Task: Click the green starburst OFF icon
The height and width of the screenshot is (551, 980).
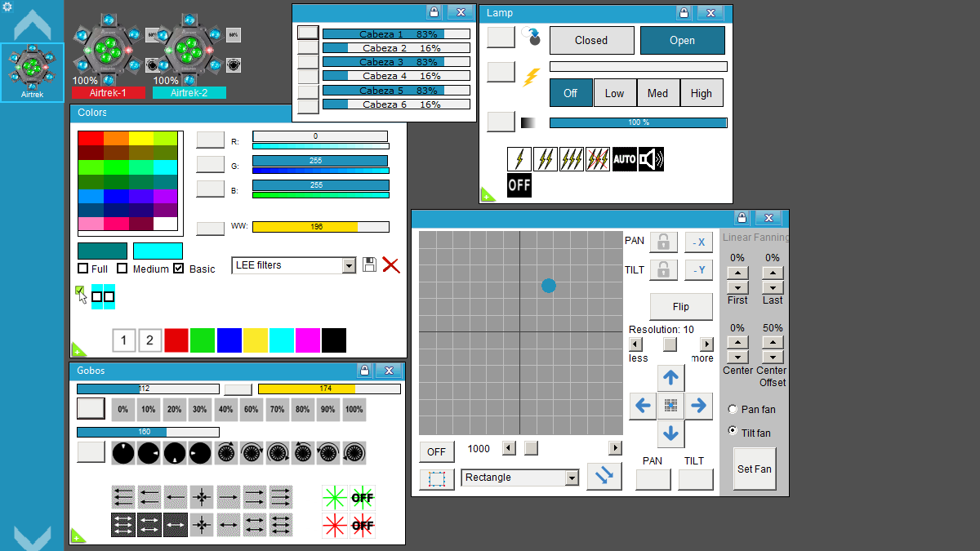Action: point(363,497)
